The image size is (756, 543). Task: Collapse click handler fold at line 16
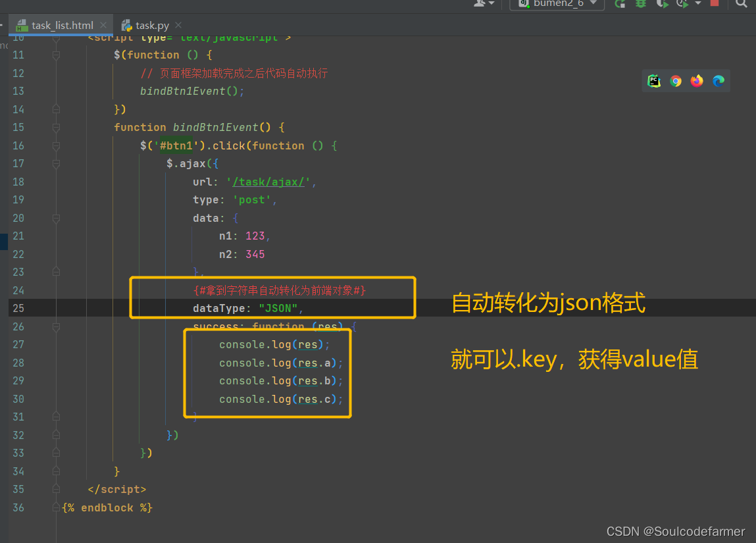pyautogui.click(x=57, y=146)
